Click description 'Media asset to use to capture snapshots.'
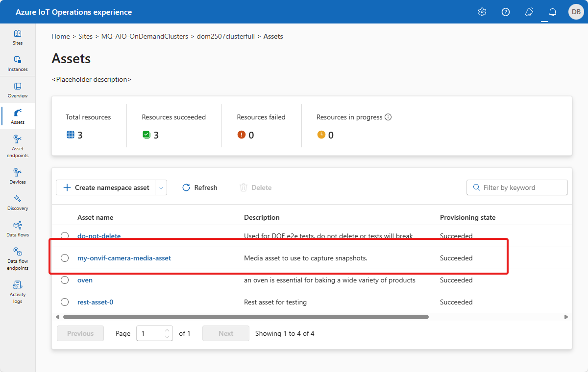Viewport: 588px width, 372px height. (306, 258)
